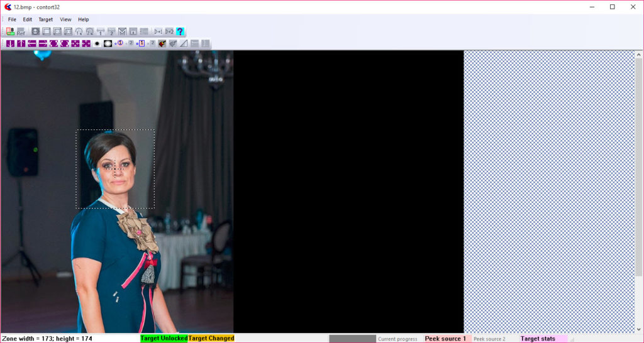Click the Zone width and height readout
This screenshot has height=343, width=644.
tap(47, 339)
